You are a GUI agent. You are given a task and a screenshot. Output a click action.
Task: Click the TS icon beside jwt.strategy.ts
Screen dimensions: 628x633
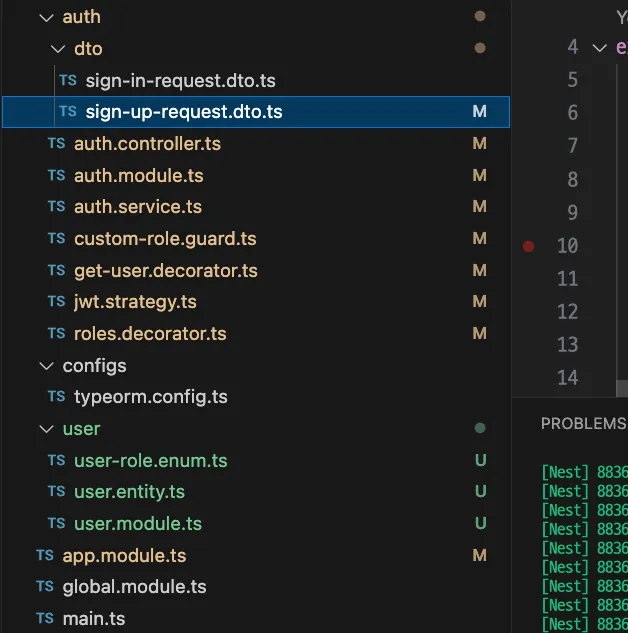(x=56, y=302)
